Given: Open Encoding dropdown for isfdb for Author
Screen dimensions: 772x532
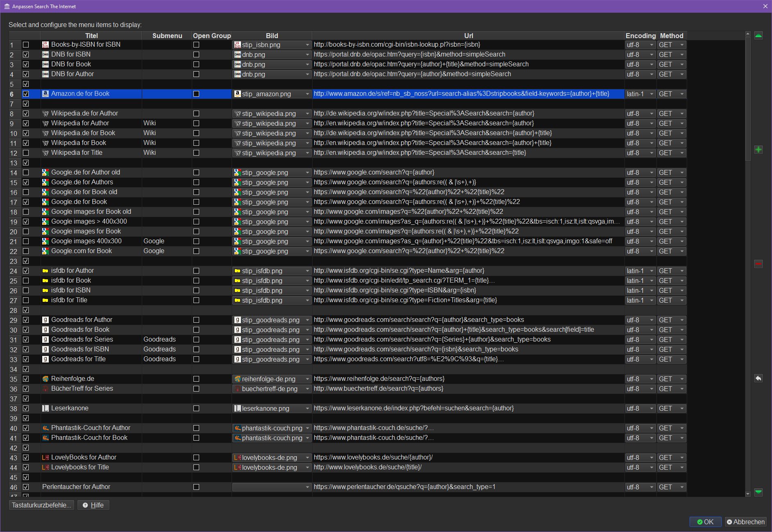Looking at the screenshot, I should tap(640, 271).
